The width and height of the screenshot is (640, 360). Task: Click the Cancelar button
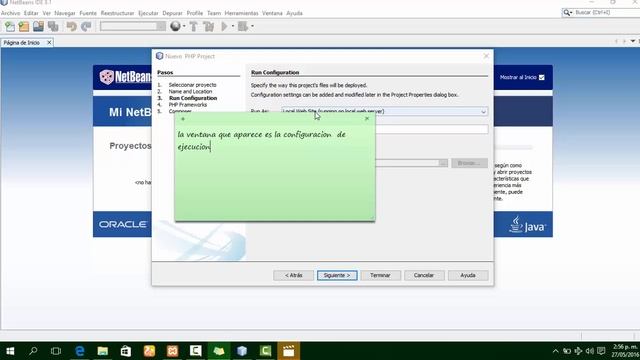pyautogui.click(x=424, y=276)
